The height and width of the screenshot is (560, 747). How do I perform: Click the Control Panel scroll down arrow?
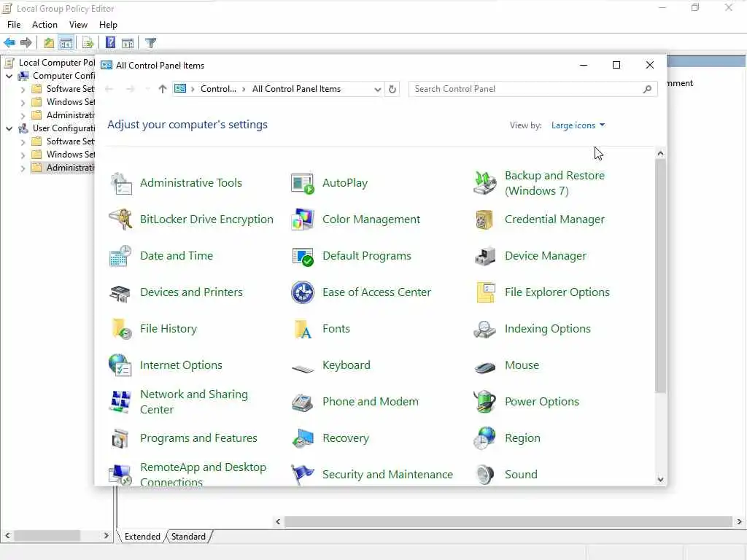click(660, 480)
